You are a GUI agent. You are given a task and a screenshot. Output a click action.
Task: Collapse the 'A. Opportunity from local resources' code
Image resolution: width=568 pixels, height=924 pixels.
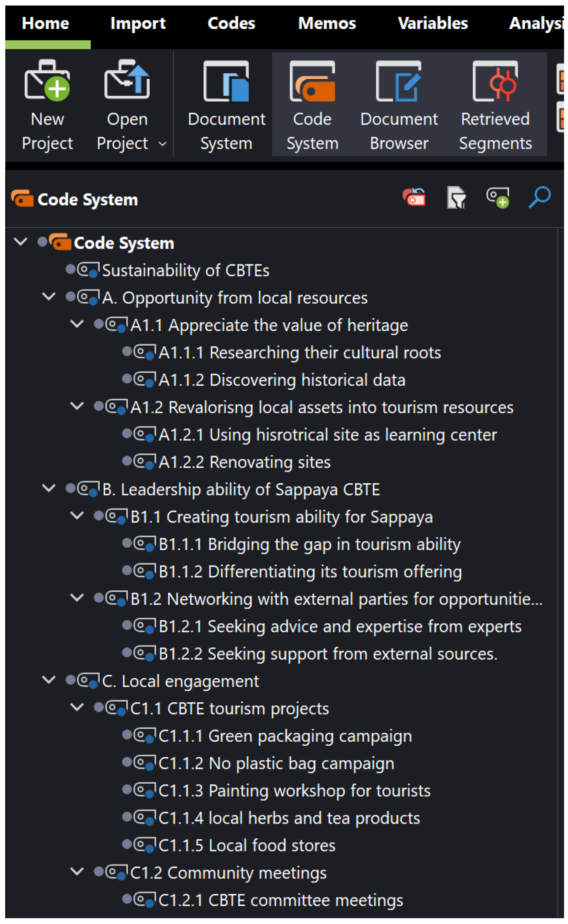(x=49, y=297)
